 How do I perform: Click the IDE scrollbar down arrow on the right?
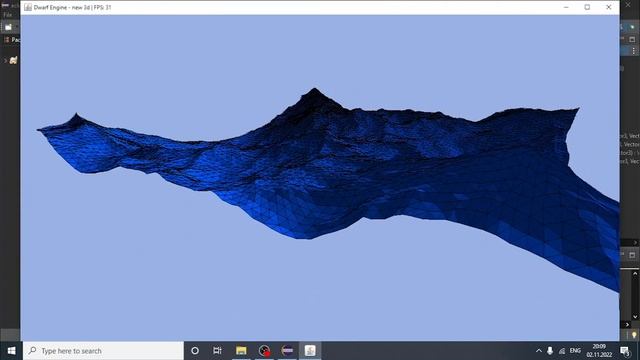coord(635,316)
